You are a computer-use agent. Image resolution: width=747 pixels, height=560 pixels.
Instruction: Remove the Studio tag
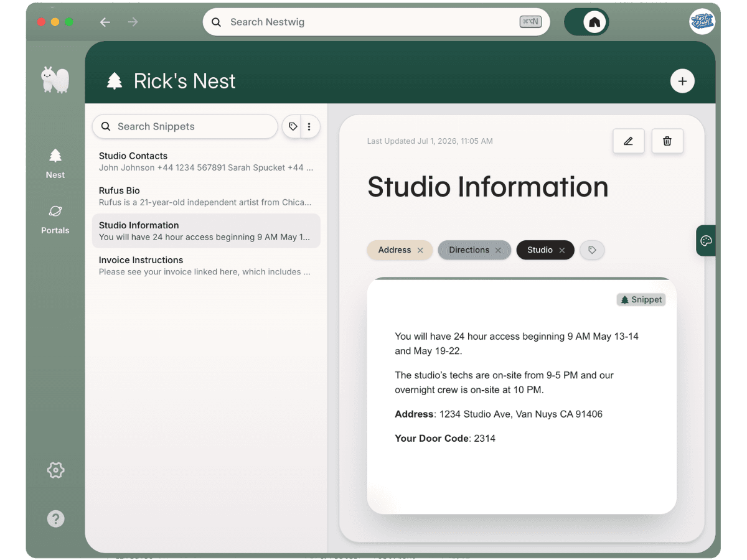pyautogui.click(x=561, y=250)
